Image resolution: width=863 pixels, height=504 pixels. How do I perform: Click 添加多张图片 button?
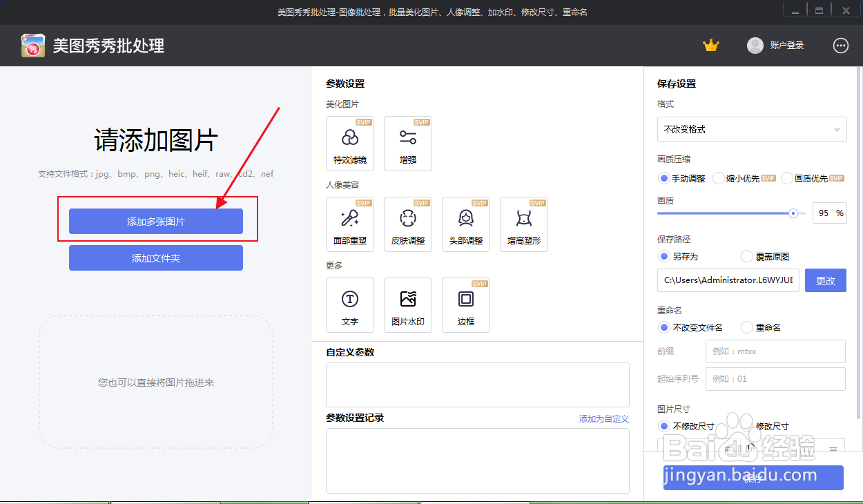tap(156, 222)
